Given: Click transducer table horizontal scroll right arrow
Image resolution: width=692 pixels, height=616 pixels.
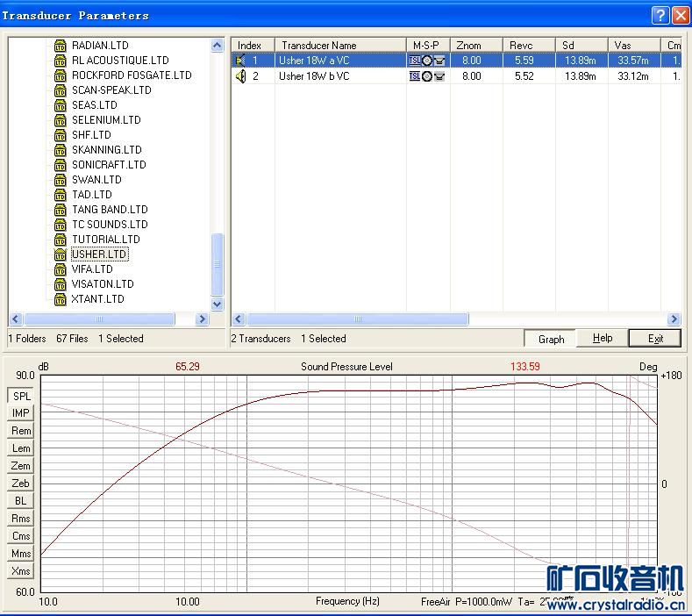Looking at the screenshot, I should (674, 319).
